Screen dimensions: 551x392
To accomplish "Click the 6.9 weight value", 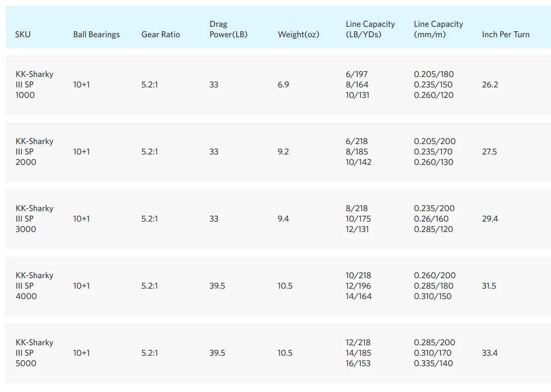I will [283, 84].
